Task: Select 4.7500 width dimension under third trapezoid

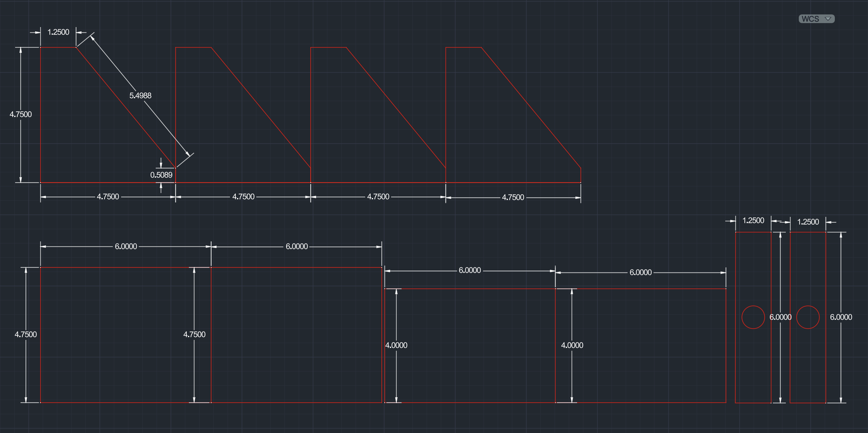Action: [378, 197]
